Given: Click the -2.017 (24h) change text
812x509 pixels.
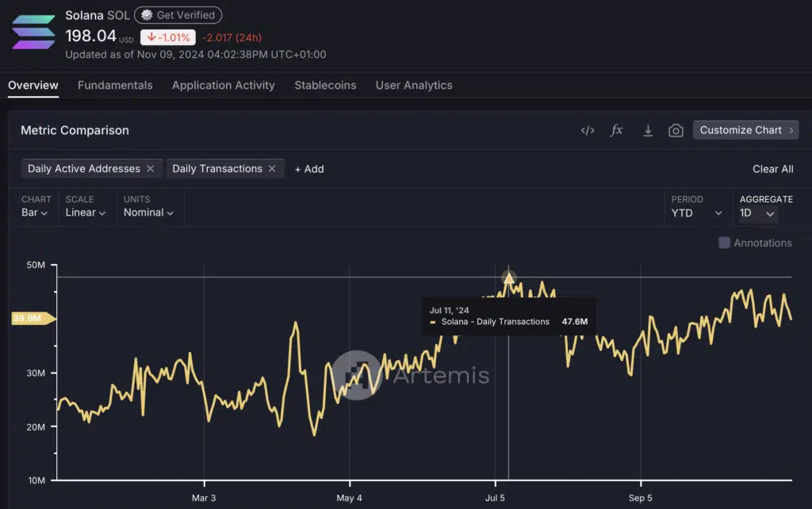Looking at the screenshot, I should click(232, 38).
